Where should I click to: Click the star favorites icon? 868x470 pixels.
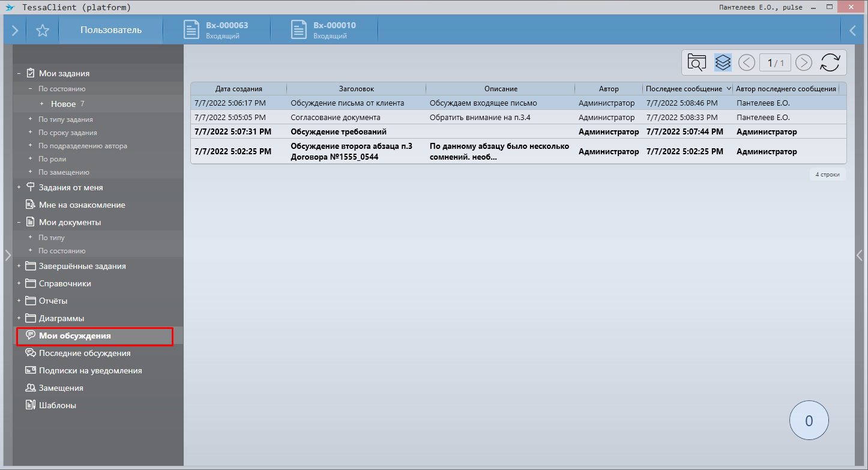click(x=42, y=31)
